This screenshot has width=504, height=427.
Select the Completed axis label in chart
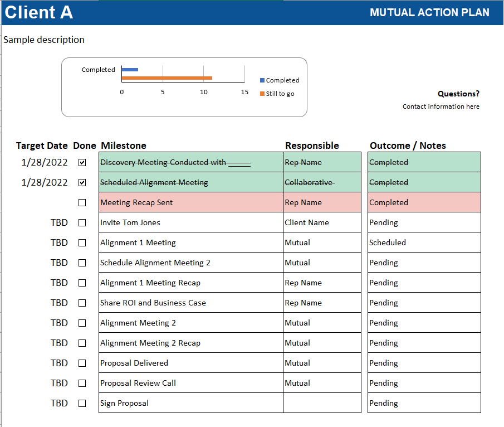click(x=99, y=70)
